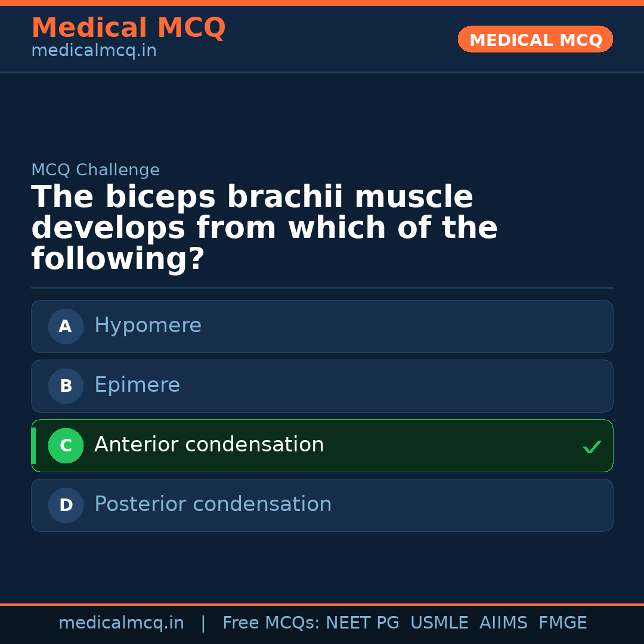
Task: Click the letter B circle badge
Action: [x=66, y=386]
